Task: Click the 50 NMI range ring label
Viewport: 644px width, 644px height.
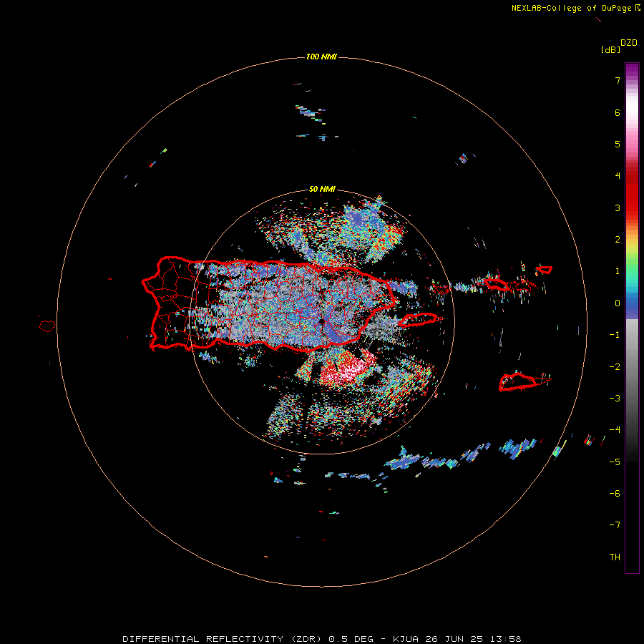Action: pyautogui.click(x=322, y=189)
